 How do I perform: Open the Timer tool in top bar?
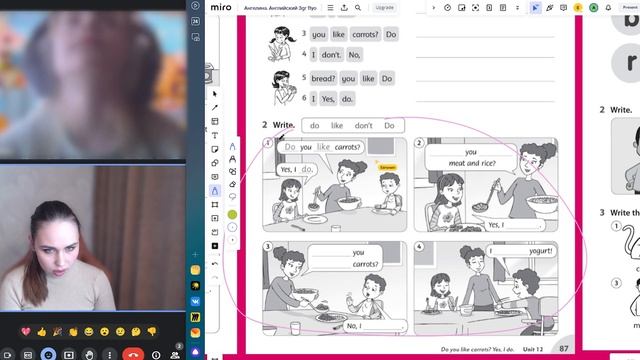447,7
